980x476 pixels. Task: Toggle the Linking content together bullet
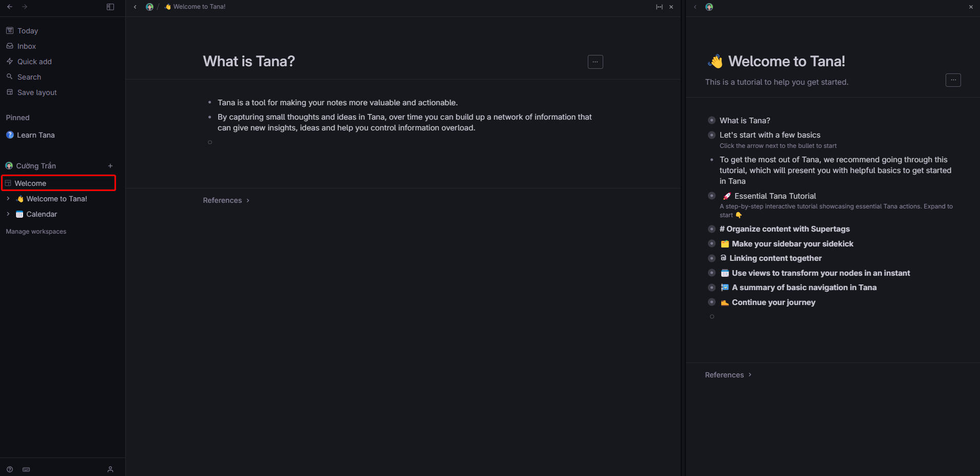click(712, 258)
